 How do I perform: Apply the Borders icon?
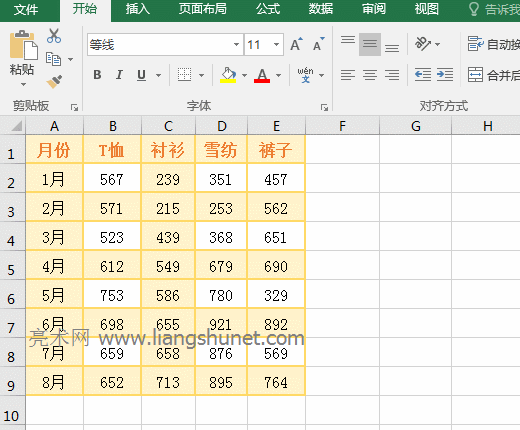coord(184,75)
